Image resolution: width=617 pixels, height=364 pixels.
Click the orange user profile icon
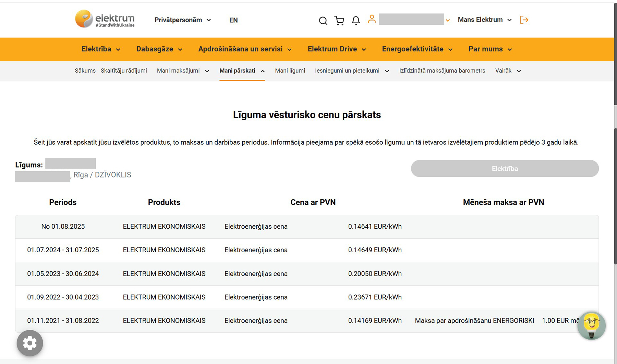coord(372,19)
